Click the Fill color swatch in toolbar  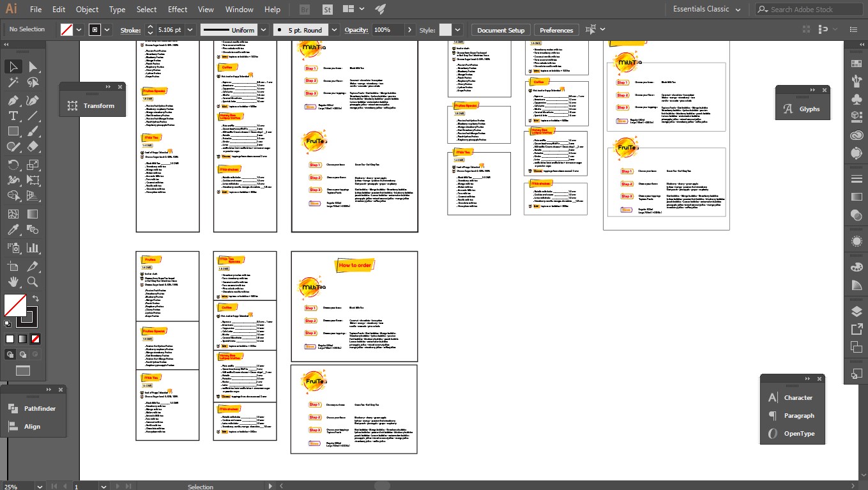click(x=15, y=306)
